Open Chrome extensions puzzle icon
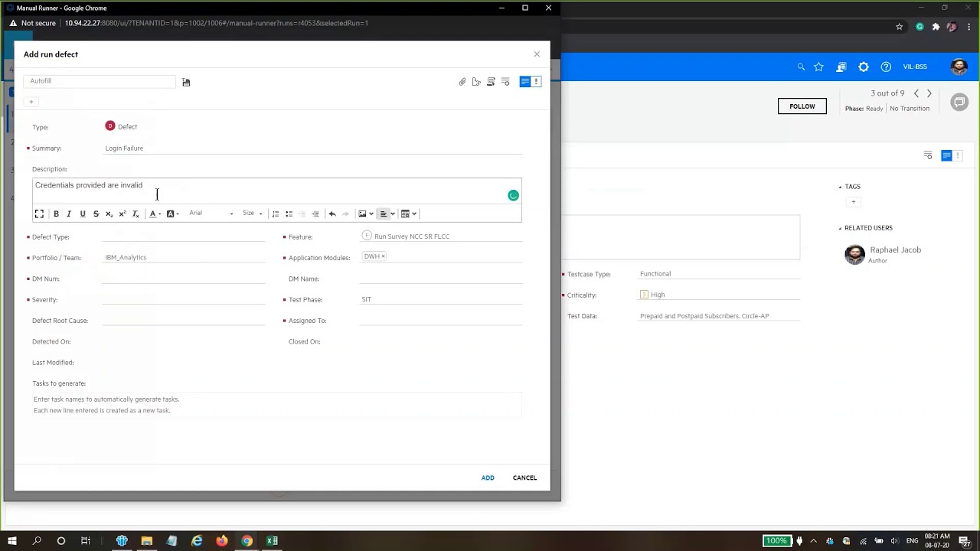The image size is (980, 551). pyautogui.click(x=936, y=27)
